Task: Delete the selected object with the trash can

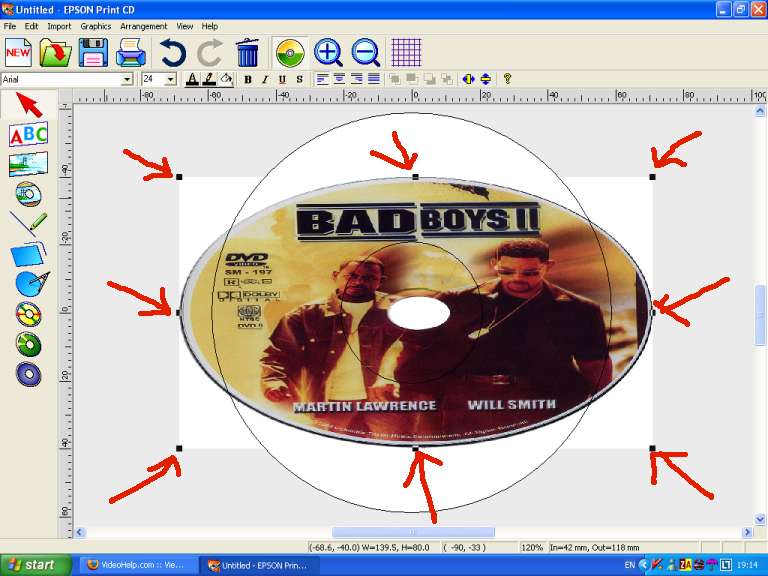Action: coord(247,52)
